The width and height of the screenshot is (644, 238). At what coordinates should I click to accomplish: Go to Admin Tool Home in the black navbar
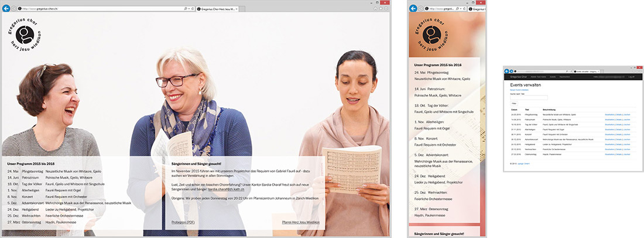(538, 76)
